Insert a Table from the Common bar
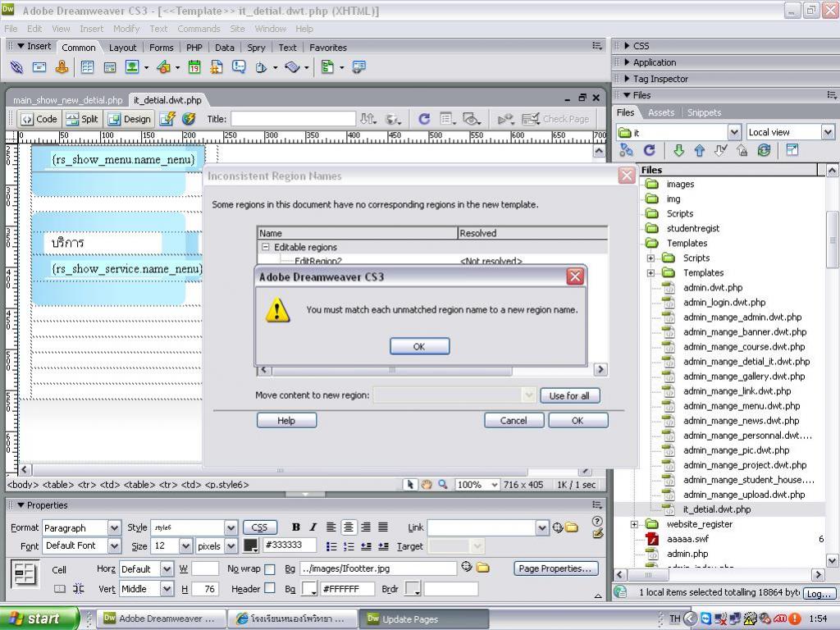Viewport: 840px width, 630px height. pos(87,67)
